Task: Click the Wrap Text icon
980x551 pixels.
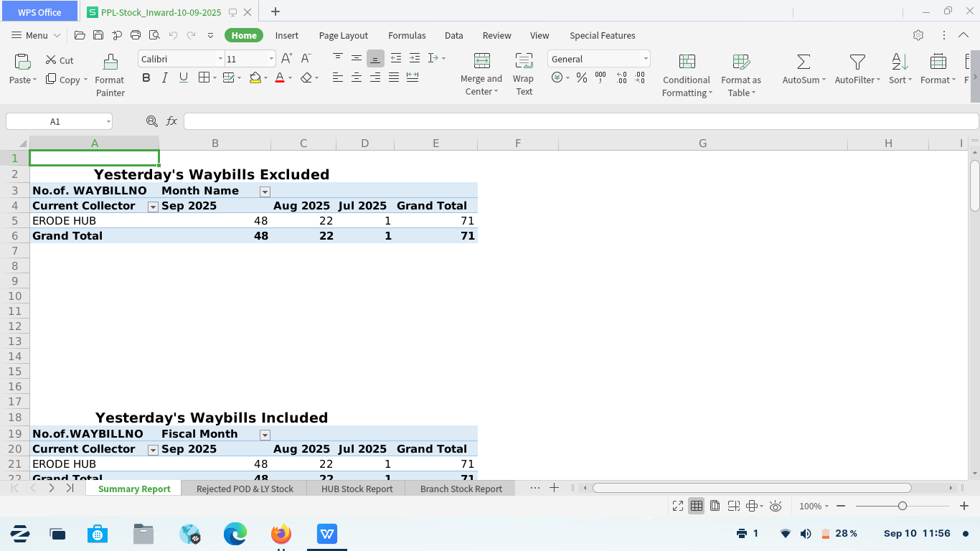Action: (x=524, y=62)
